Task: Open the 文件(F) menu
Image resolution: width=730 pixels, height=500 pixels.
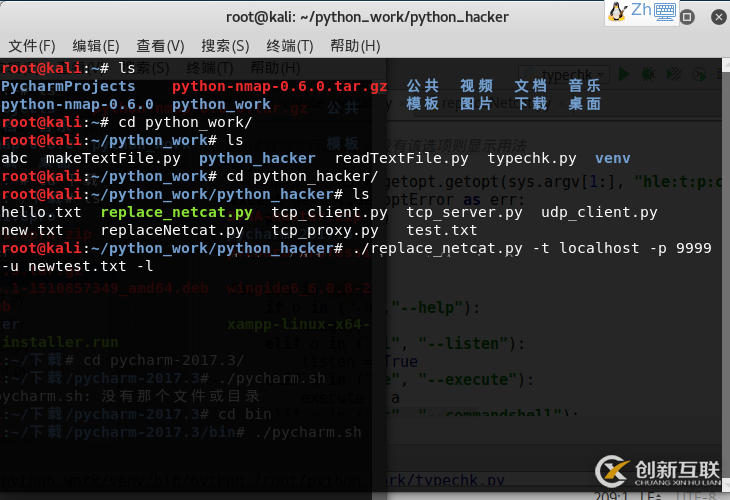Action: [x=32, y=46]
